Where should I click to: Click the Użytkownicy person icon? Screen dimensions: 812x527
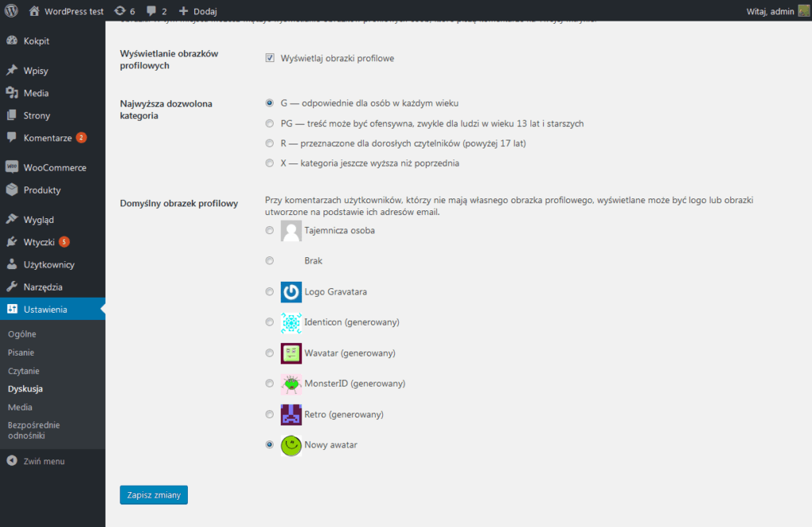click(12, 264)
